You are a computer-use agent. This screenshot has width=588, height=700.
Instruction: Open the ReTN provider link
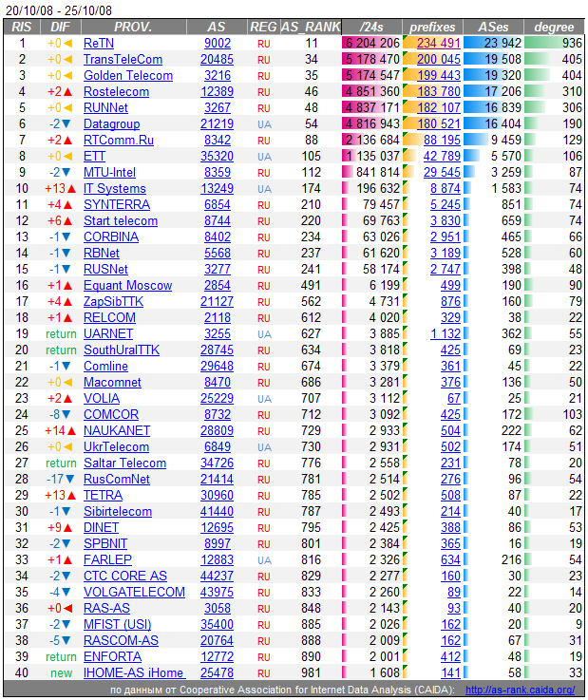tap(99, 44)
